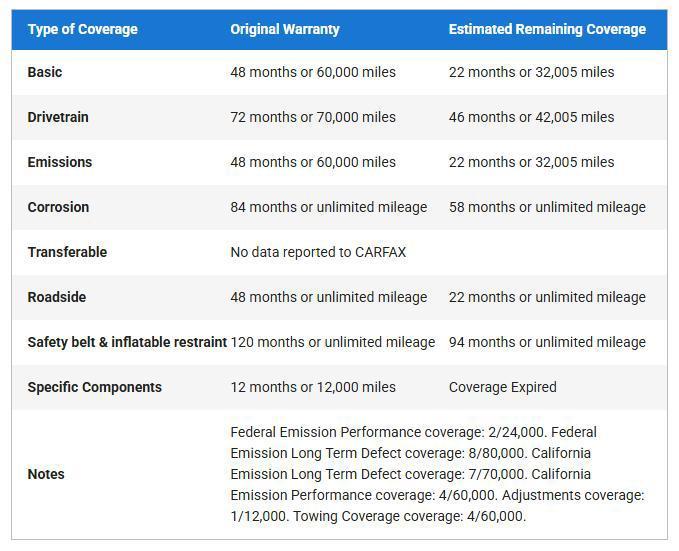Click the Estimated Remaining Coverage header
Screen dimensions: 679x551
click(547, 29)
